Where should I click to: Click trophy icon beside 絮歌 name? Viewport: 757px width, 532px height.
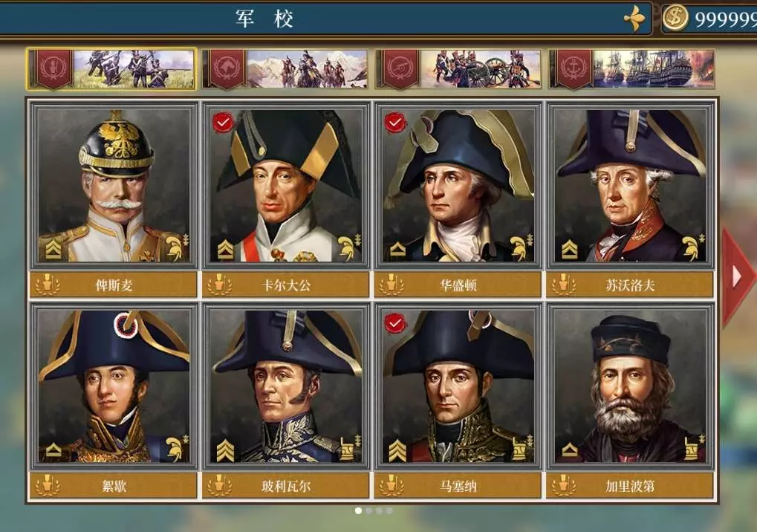[x=48, y=486]
